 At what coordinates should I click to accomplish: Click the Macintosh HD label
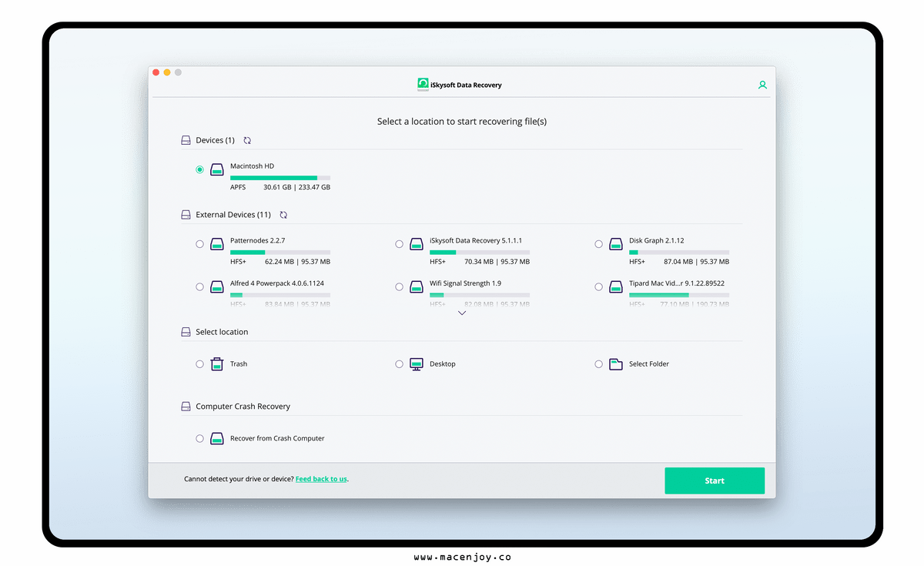252,166
